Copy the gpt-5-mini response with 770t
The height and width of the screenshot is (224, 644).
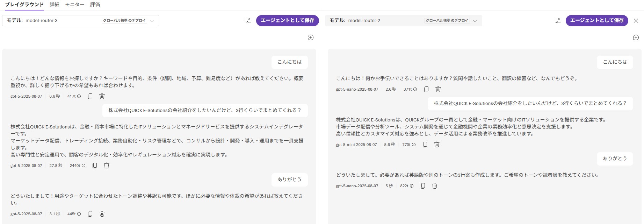(425, 145)
